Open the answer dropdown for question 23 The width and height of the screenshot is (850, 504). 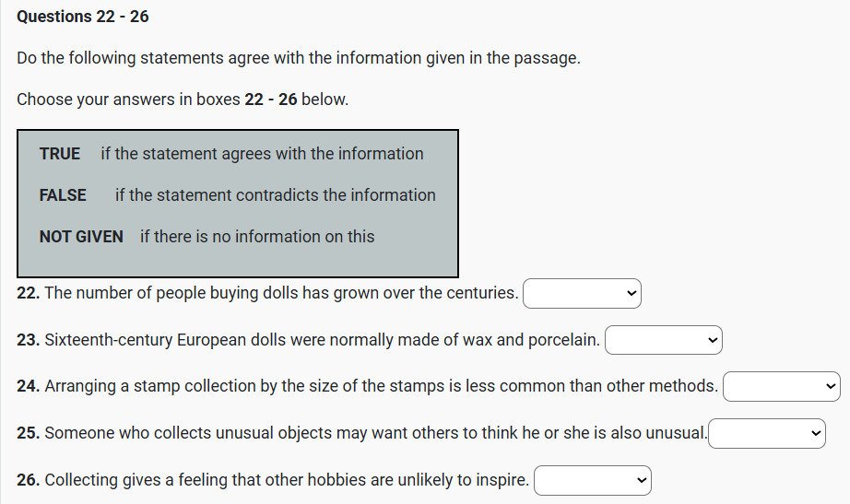[x=663, y=341]
